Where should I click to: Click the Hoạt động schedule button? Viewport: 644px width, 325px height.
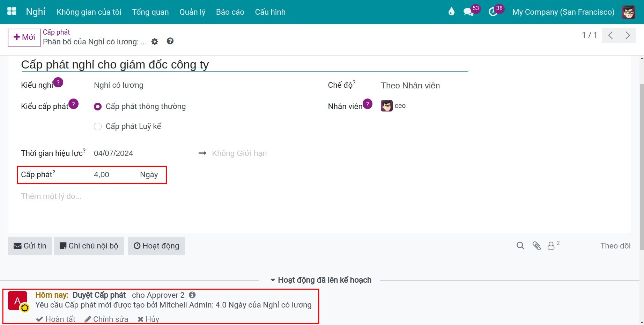point(156,246)
